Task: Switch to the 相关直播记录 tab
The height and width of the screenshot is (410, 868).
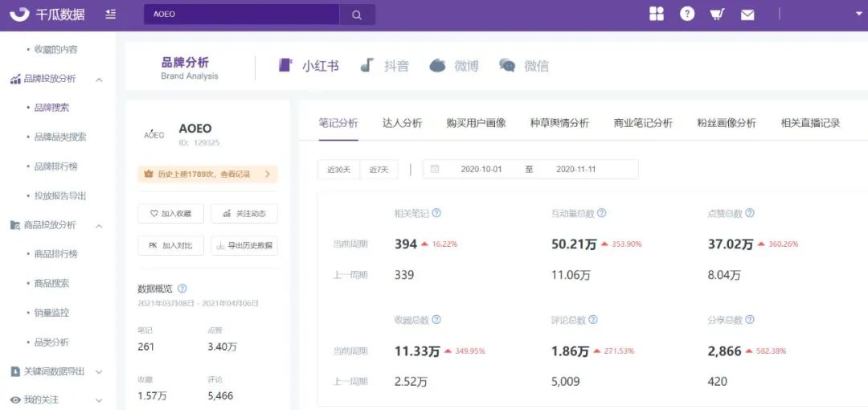Action: click(x=810, y=123)
